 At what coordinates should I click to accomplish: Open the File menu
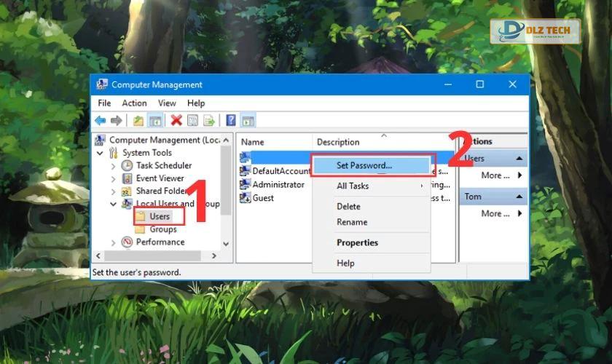click(x=104, y=103)
